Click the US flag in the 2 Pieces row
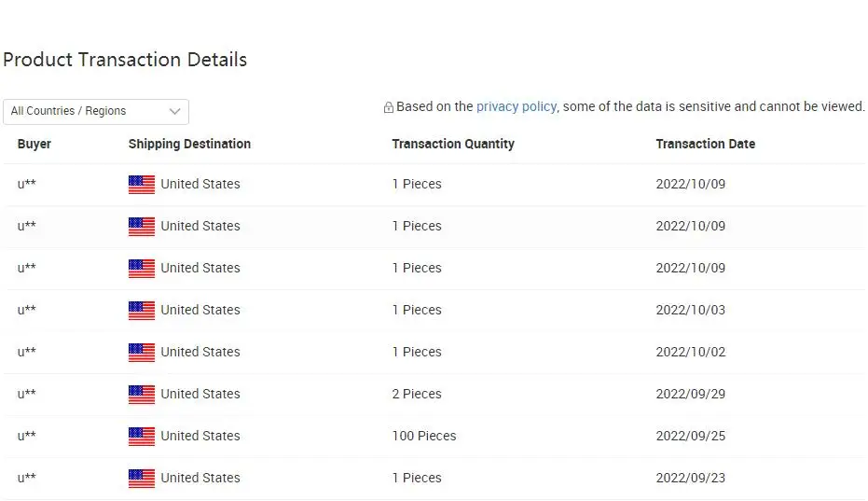The image size is (868, 501). coord(142,395)
